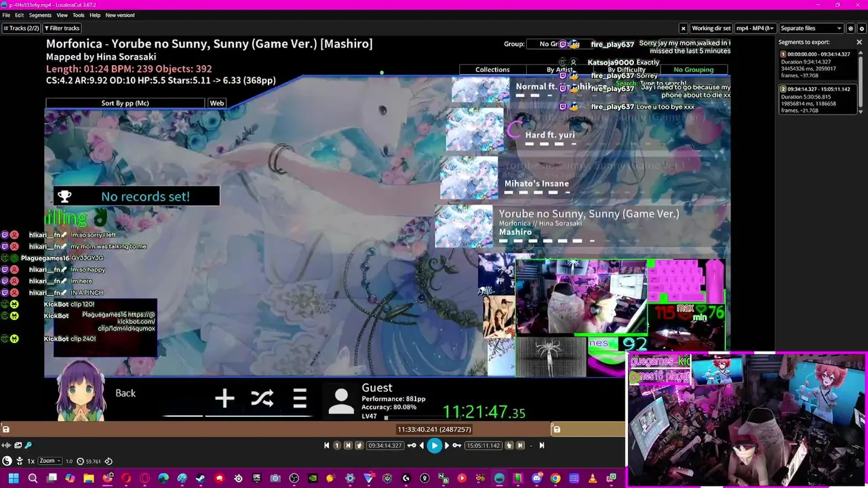The width and height of the screenshot is (868, 488).
Task: Click the timeline position marker at 11:33:40.241
Action: (x=435, y=429)
